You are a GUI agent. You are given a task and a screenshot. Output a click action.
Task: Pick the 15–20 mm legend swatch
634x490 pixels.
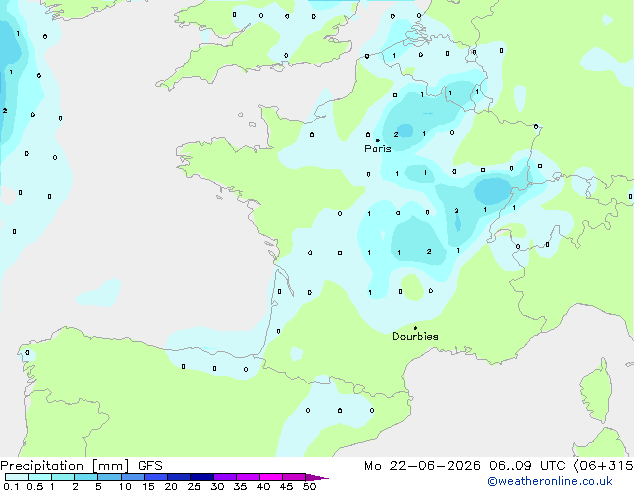(x=156, y=477)
